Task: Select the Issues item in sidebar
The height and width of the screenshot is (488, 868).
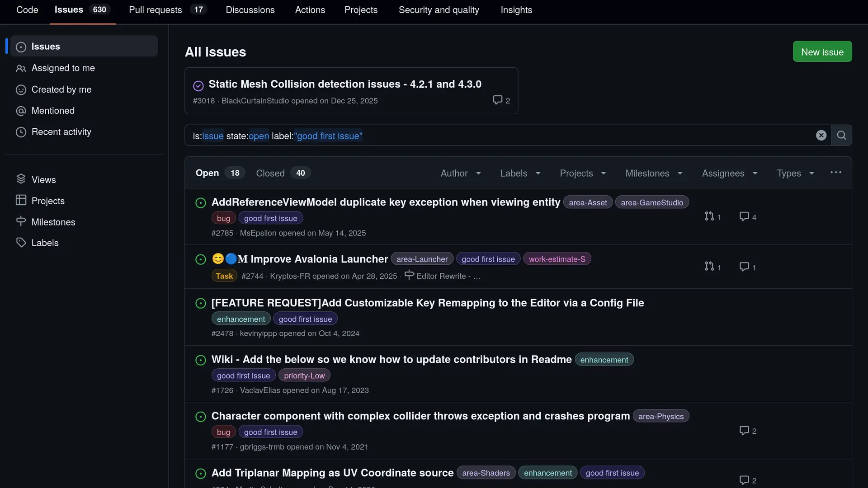Action: pos(84,46)
